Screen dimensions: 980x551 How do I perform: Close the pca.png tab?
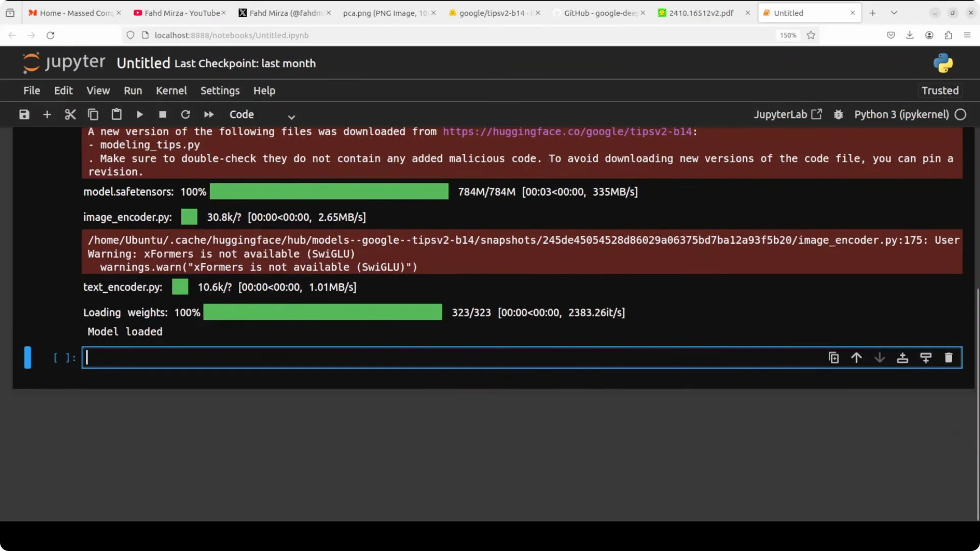coord(433,13)
